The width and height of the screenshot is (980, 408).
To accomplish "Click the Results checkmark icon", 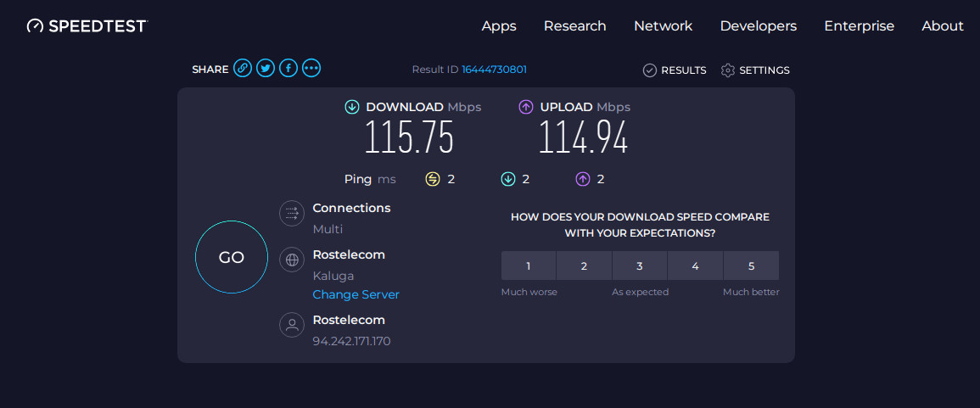I will pyautogui.click(x=650, y=70).
